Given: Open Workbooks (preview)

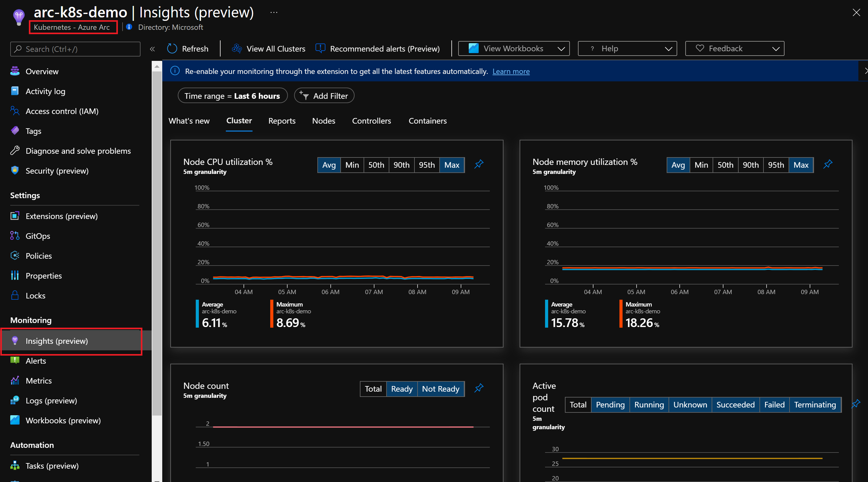Looking at the screenshot, I should click(63, 420).
